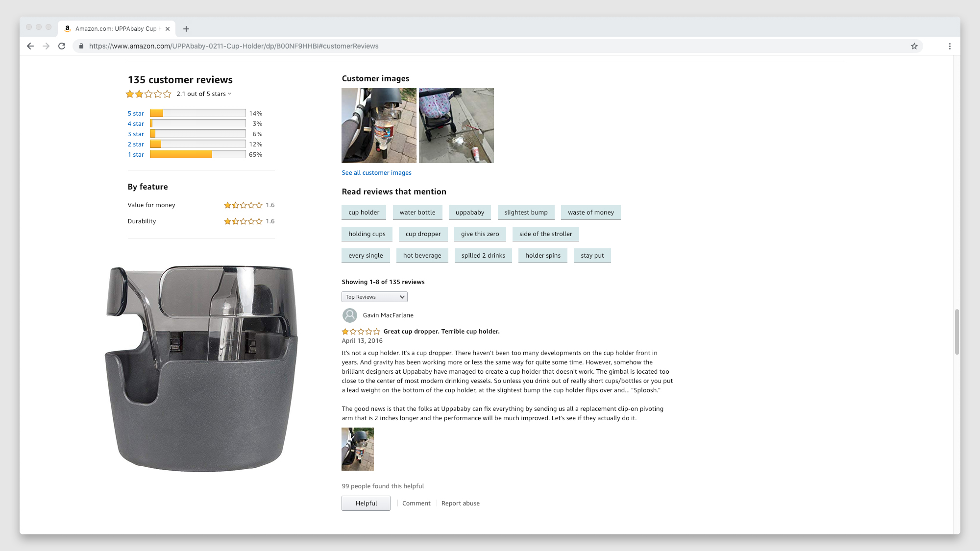Viewport: 980px width, 551px height.
Task: Comment on Gavin's review
Action: (x=416, y=503)
